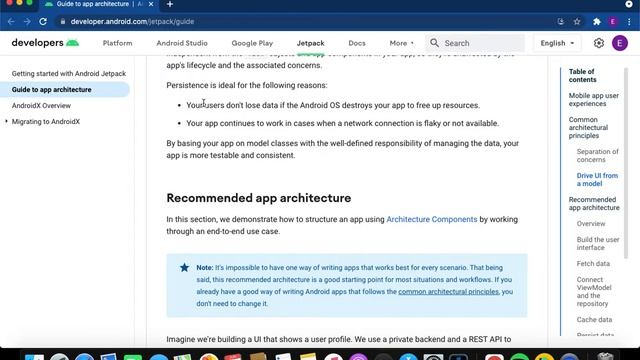
Task: Jump to Recommended app architecture in contents
Action: [594, 204]
